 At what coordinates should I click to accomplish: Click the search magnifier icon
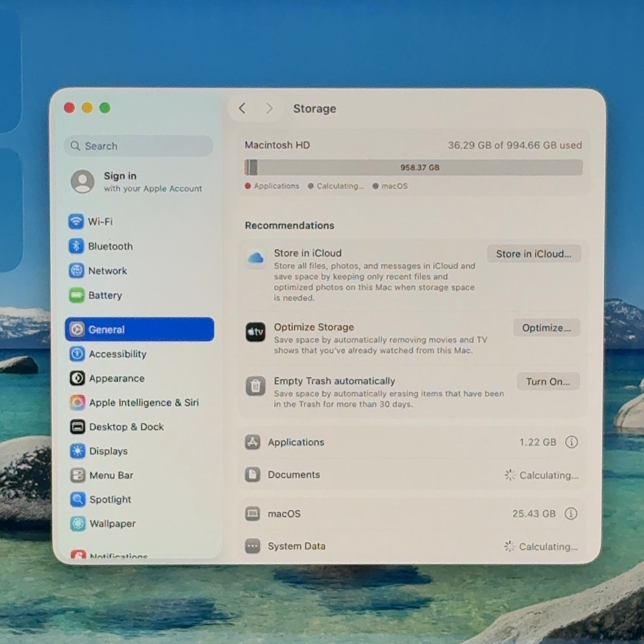click(x=75, y=146)
